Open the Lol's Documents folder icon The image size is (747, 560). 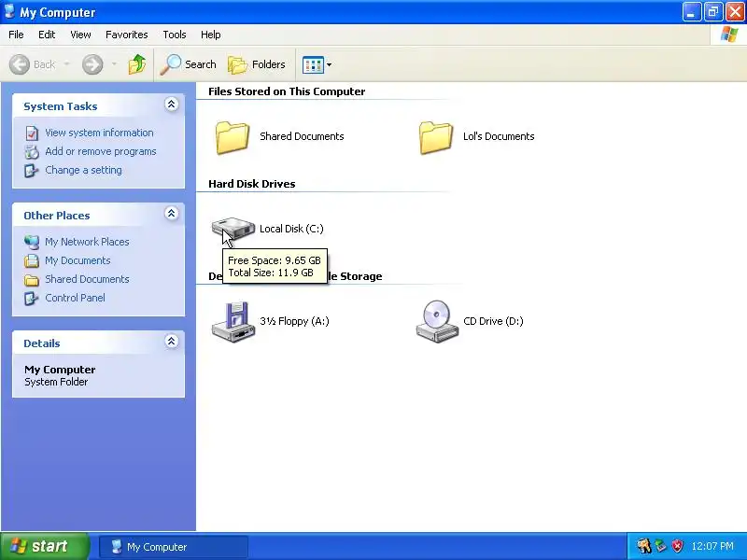tap(436, 137)
